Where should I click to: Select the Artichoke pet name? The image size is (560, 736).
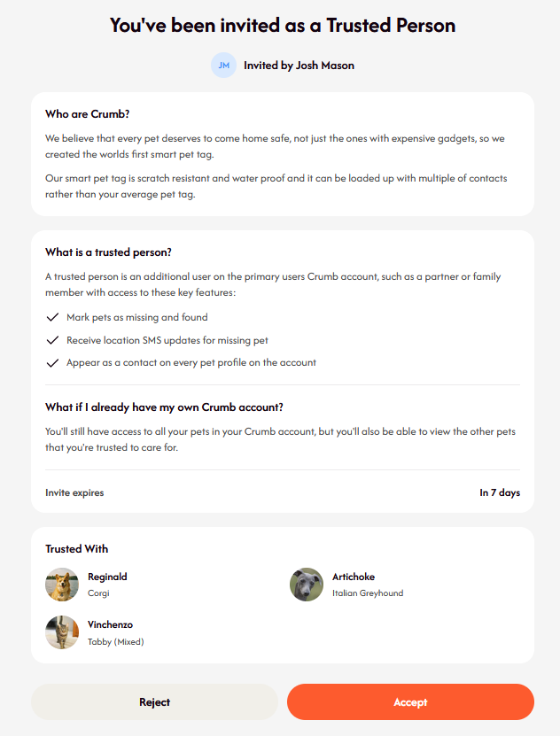[354, 577]
